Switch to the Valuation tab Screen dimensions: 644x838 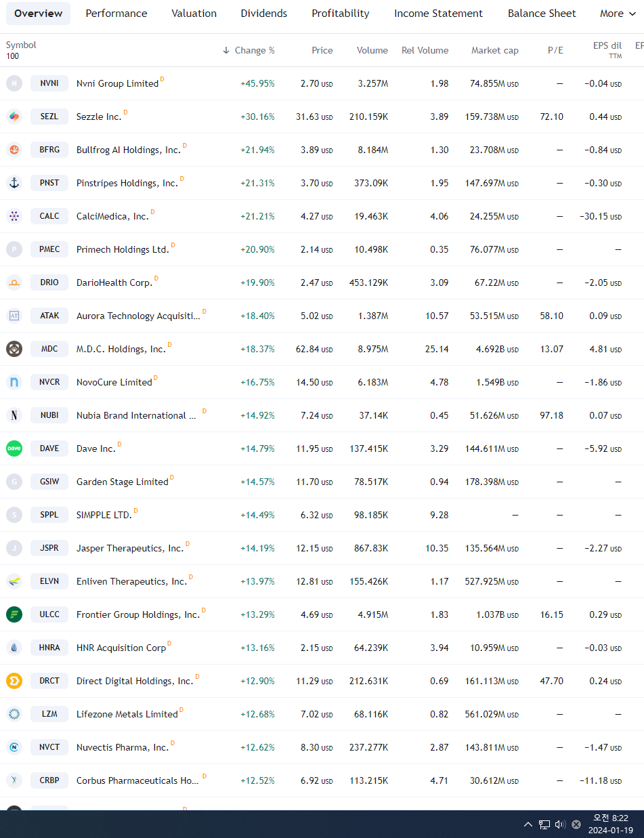[194, 14]
